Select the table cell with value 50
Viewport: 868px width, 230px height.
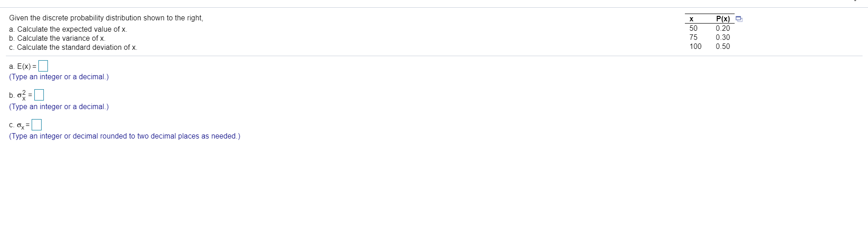point(693,28)
